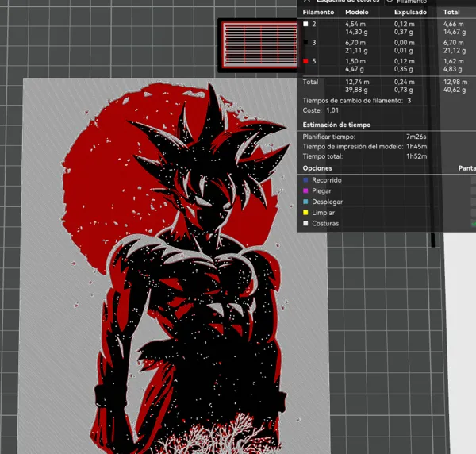Click the '1h45m' model print time value

click(x=416, y=146)
